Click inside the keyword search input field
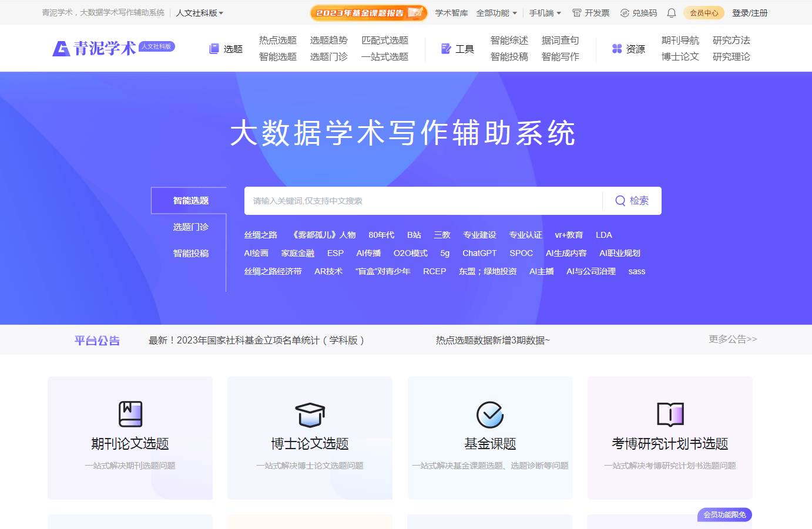The height and width of the screenshot is (529, 812). click(411, 200)
